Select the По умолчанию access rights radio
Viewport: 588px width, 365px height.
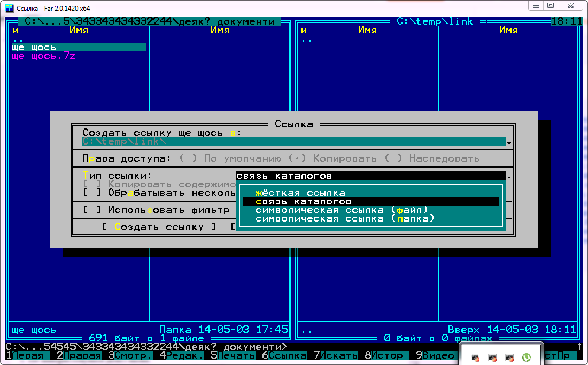click(x=188, y=158)
